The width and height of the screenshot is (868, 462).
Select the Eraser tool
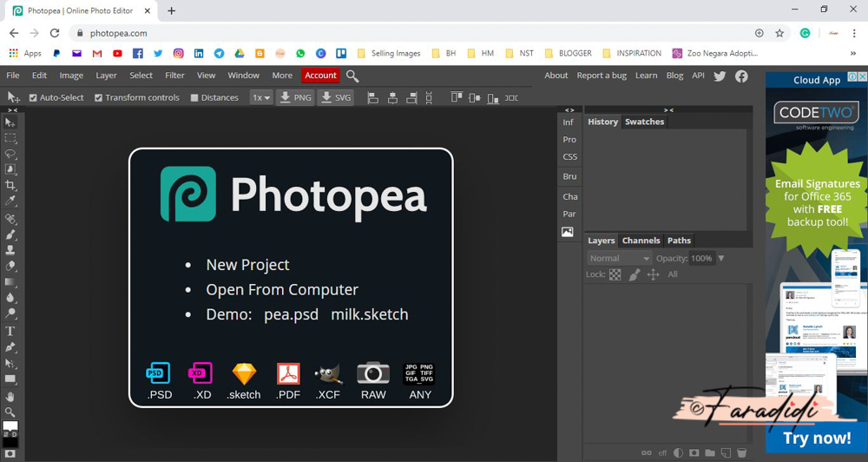click(10, 266)
